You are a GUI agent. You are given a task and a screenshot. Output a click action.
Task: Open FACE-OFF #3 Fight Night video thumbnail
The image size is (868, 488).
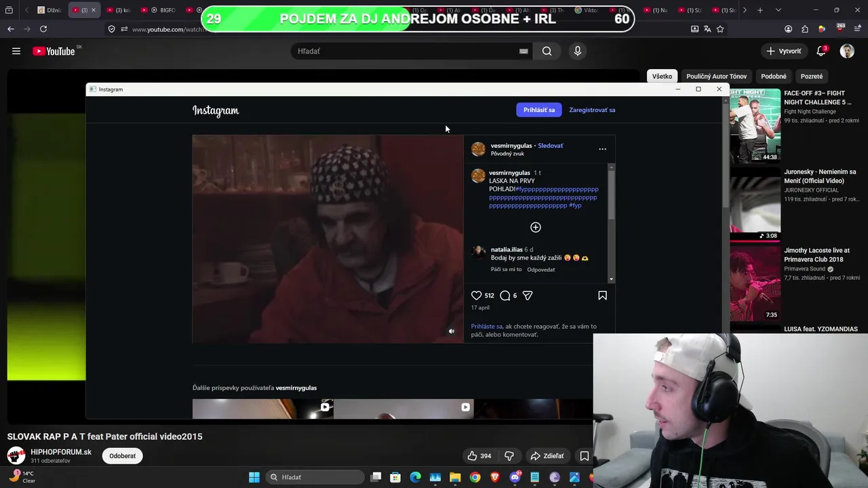(x=755, y=125)
